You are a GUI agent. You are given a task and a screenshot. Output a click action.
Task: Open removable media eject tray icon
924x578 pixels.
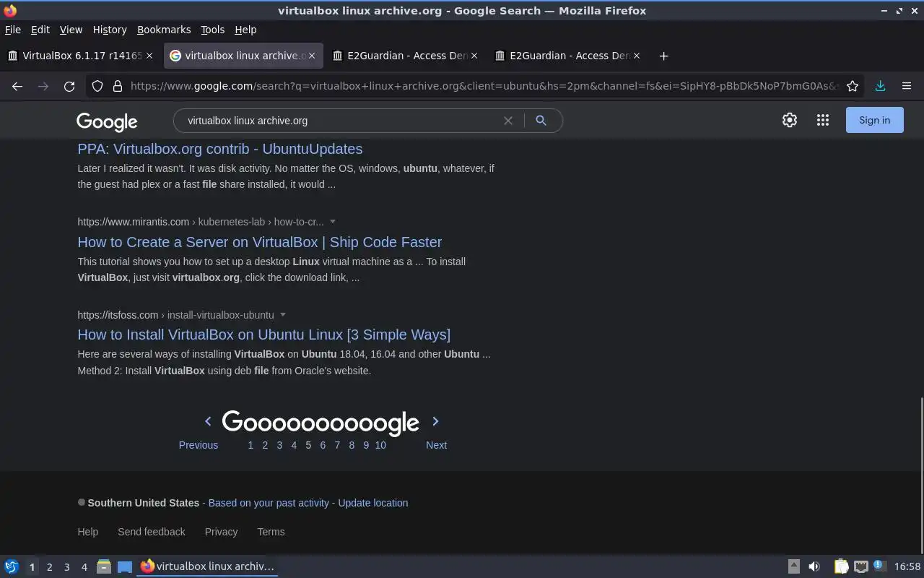pos(793,566)
